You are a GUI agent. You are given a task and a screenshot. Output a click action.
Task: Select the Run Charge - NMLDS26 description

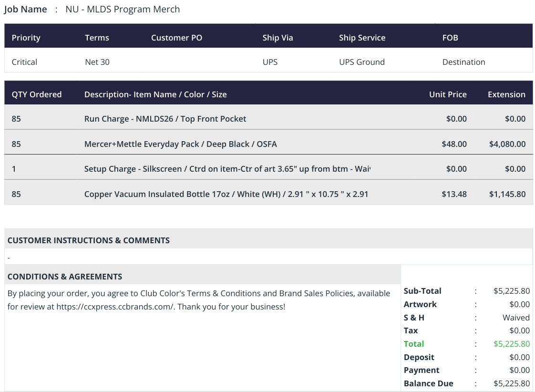tap(165, 119)
